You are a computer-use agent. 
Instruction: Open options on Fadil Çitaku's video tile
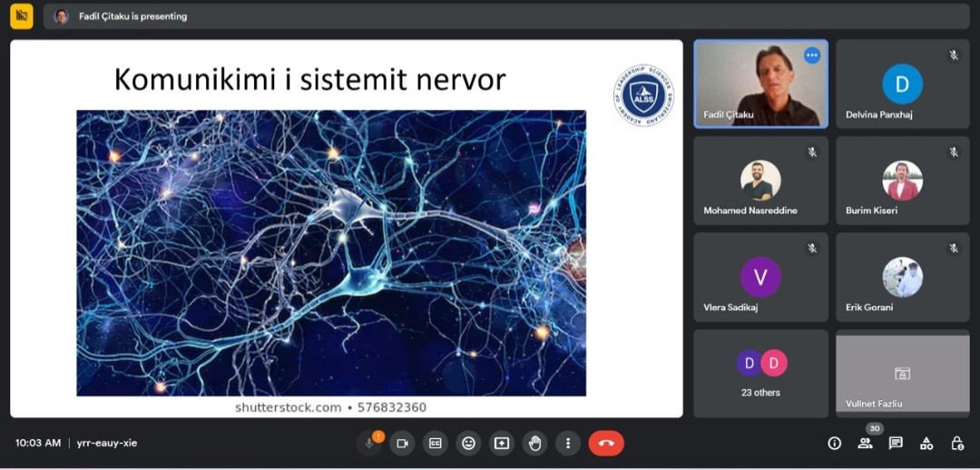pos(812,55)
